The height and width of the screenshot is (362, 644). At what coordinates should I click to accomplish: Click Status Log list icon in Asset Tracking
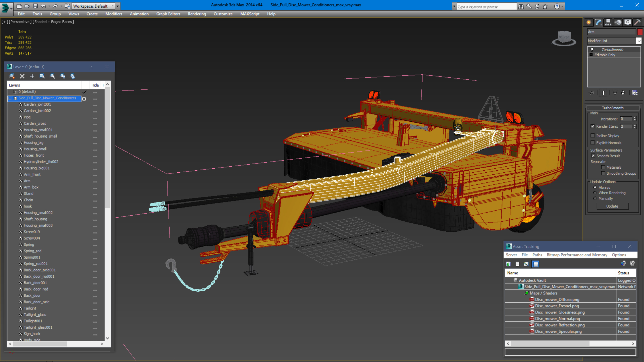click(x=517, y=264)
